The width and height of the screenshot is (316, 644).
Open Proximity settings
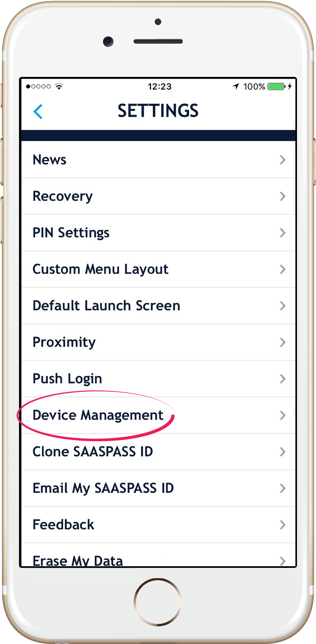coord(158,342)
